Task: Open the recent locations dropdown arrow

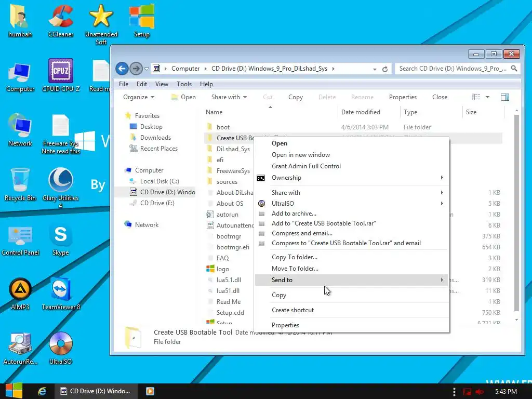Action: pos(147,69)
